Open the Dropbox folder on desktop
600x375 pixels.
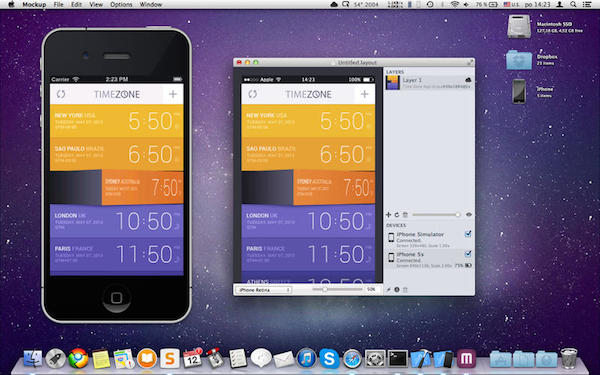pyautogui.click(x=519, y=60)
